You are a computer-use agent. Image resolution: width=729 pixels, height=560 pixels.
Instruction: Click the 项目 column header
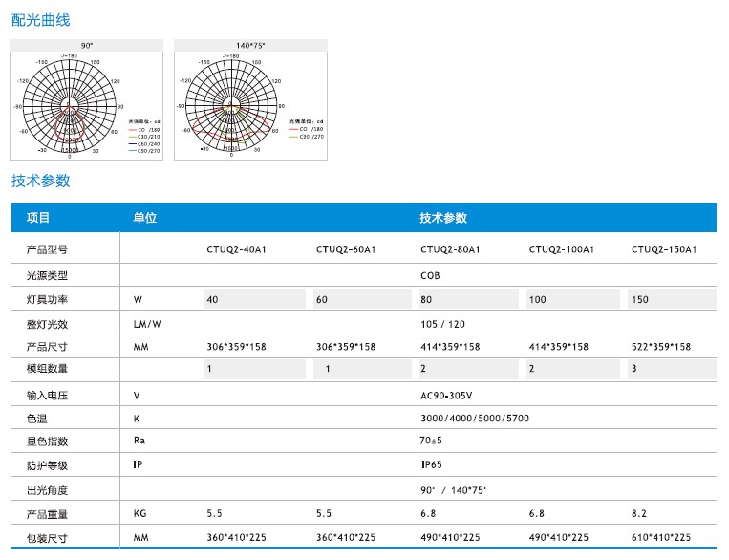click(38, 218)
